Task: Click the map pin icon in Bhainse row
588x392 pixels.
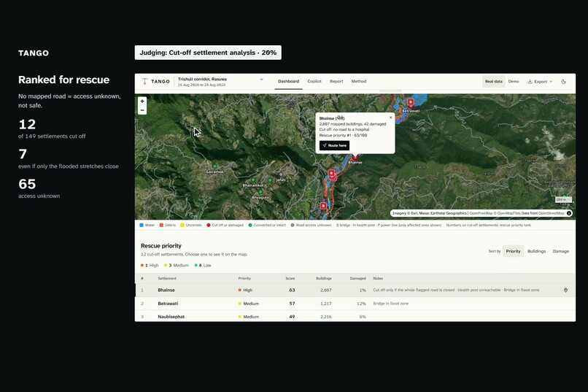Action: (x=565, y=290)
